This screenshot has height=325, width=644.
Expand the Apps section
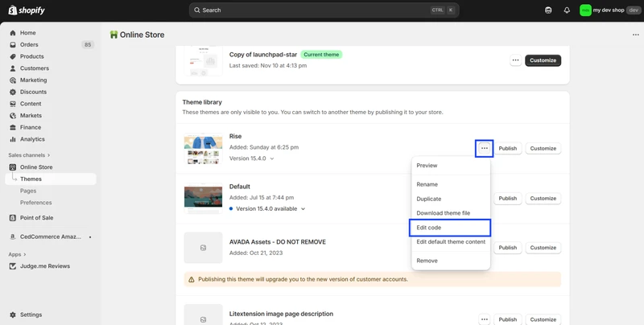point(17,254)
